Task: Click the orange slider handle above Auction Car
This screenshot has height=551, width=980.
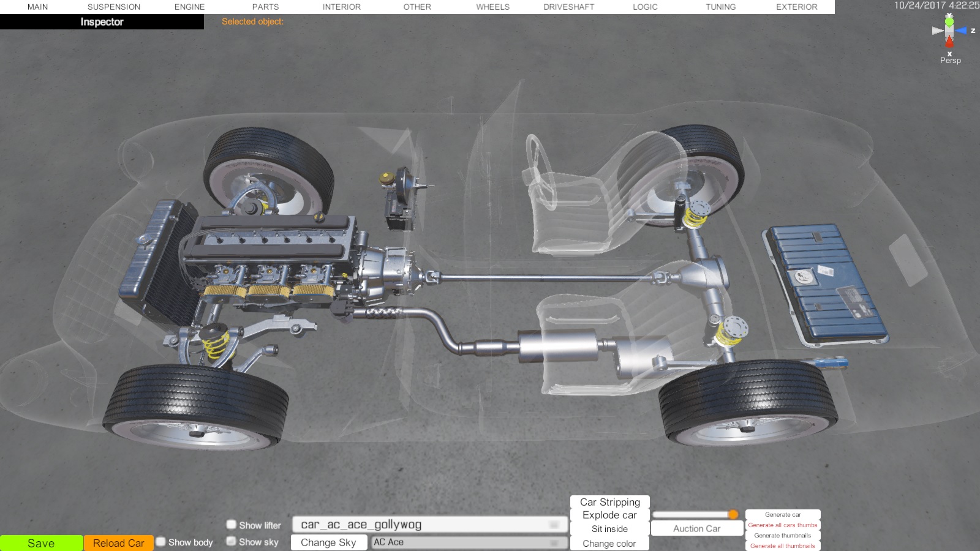Action: 733,514
